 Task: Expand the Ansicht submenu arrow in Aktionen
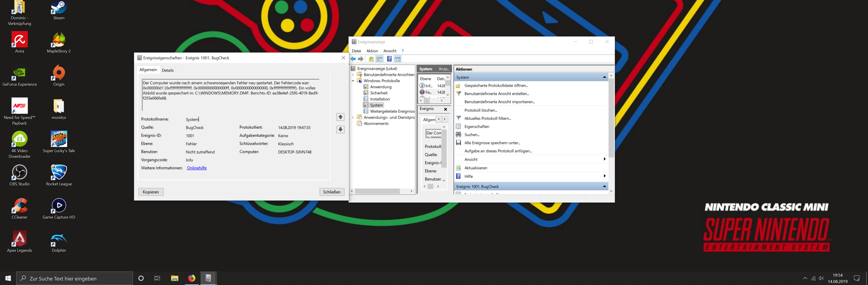pos(604,159)
